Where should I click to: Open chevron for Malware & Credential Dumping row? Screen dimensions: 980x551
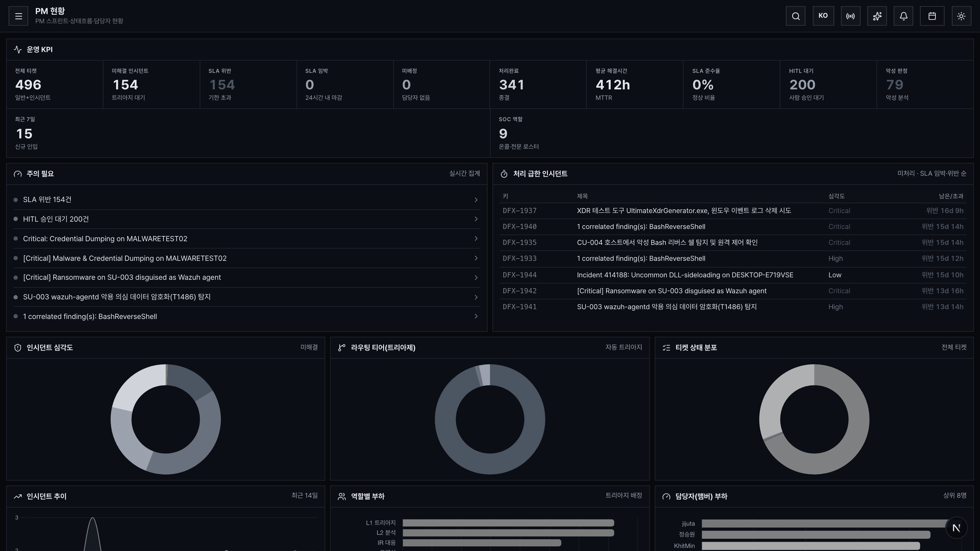[x=476, y=258]
